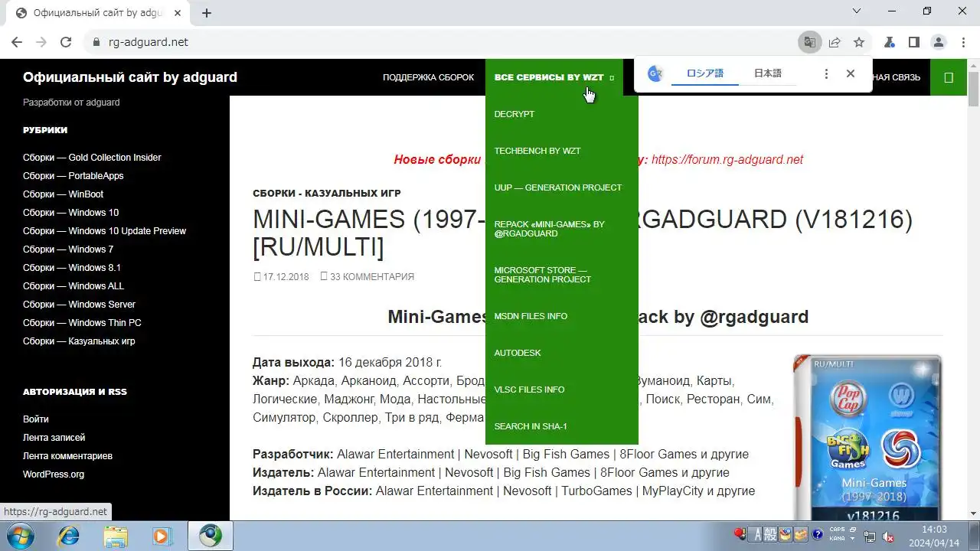Open ПОДДЕРЖКА СБОРОК menu item
The image size is (980, 551).
(429, 77)
